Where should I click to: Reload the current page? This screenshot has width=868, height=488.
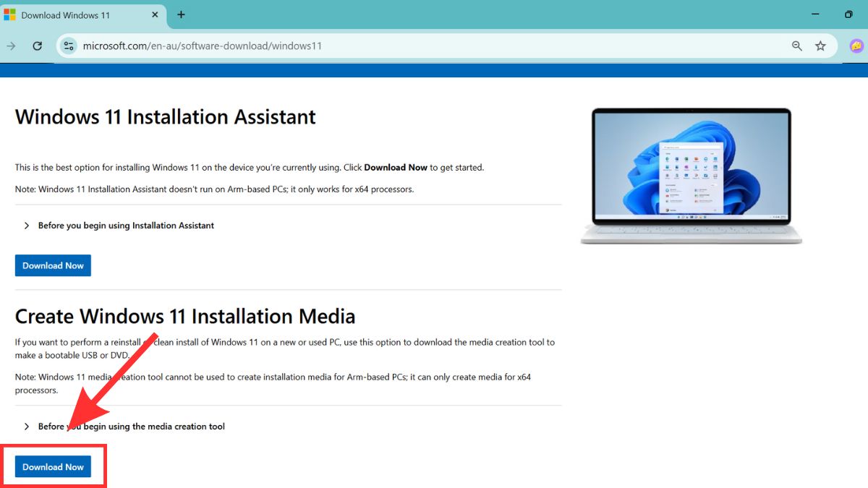point(38,45)
